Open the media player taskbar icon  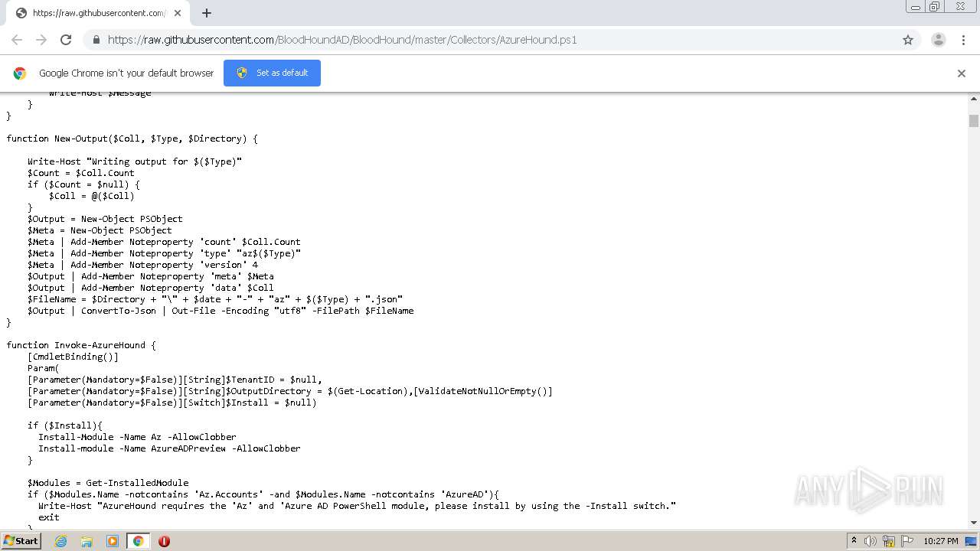click(113, 541)
